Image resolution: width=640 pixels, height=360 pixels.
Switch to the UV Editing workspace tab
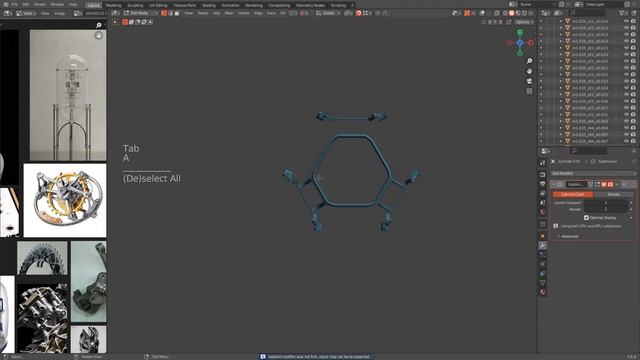tap(158, 5)
